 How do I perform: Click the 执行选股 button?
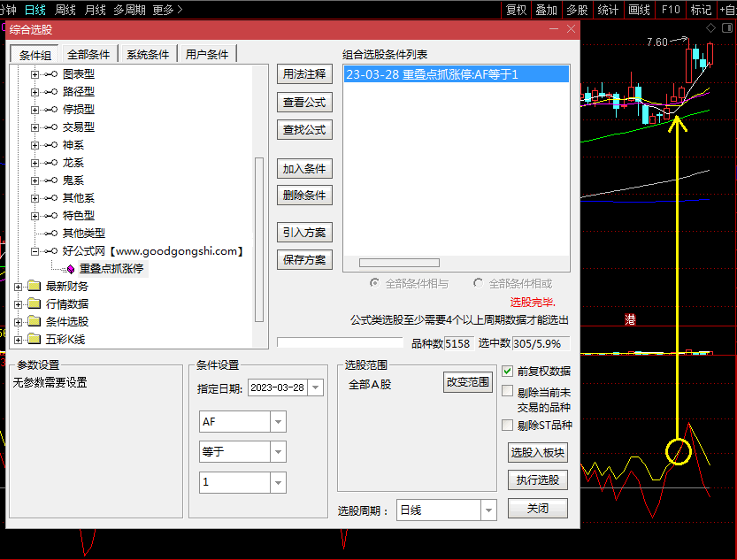click(x=538, y=480)
